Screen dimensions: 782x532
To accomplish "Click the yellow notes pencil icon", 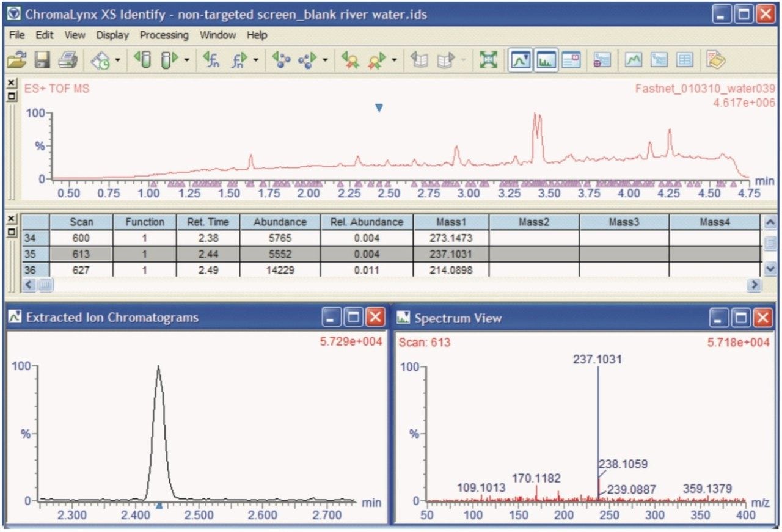I will click(715, 60).
